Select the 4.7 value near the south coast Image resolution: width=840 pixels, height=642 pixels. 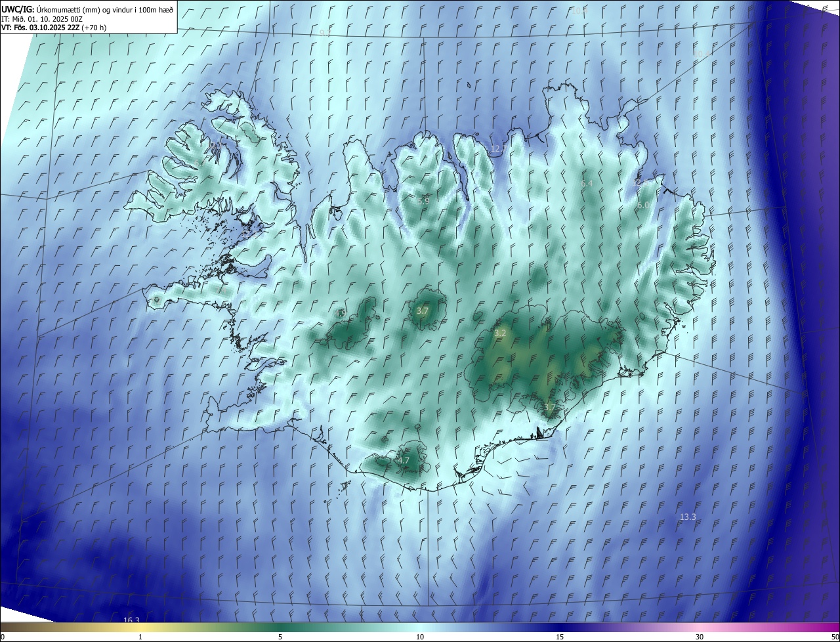404,461
